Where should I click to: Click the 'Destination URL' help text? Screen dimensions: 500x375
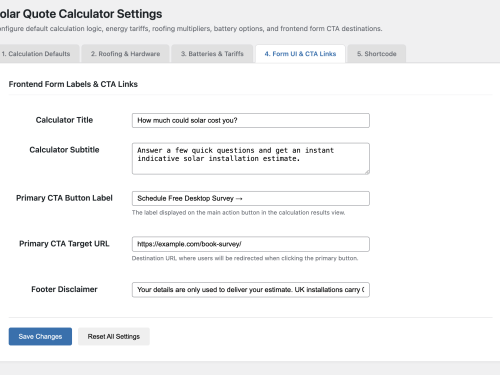pos(245,258)
